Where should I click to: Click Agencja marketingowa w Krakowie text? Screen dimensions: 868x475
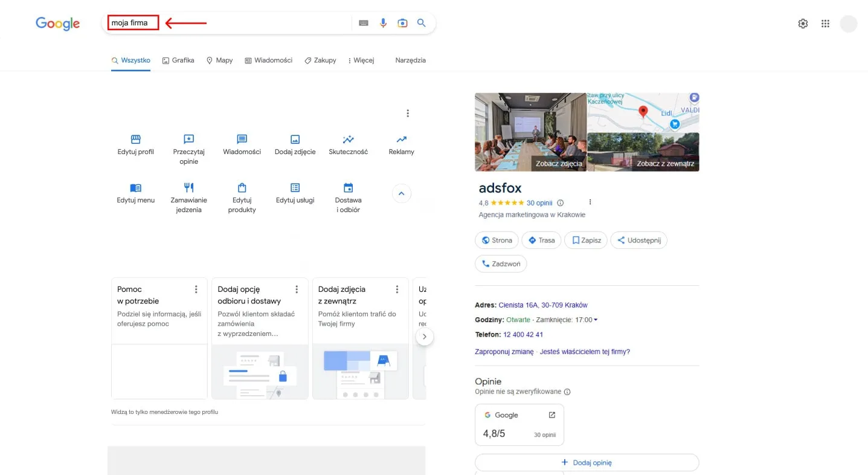(x=532, y=215)
